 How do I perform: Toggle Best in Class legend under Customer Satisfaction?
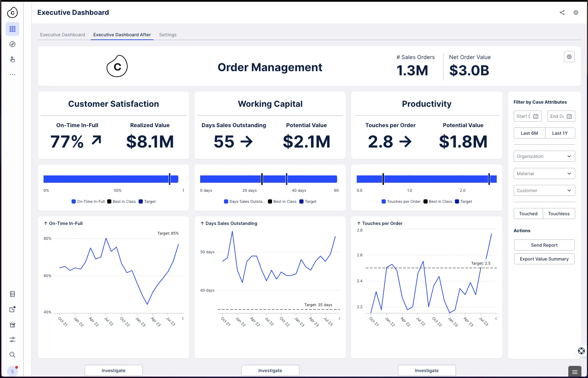[x=122, y=201]
